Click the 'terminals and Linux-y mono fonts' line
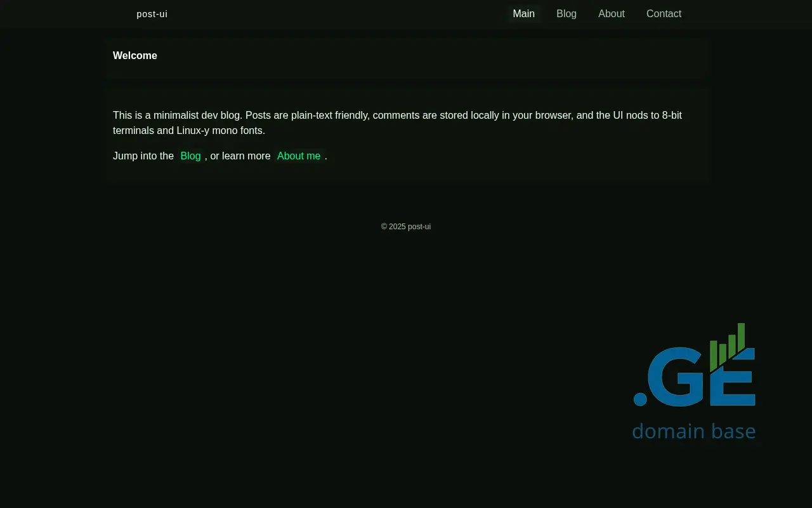Viewport: 812px width, 508px height. click(189, 131)
